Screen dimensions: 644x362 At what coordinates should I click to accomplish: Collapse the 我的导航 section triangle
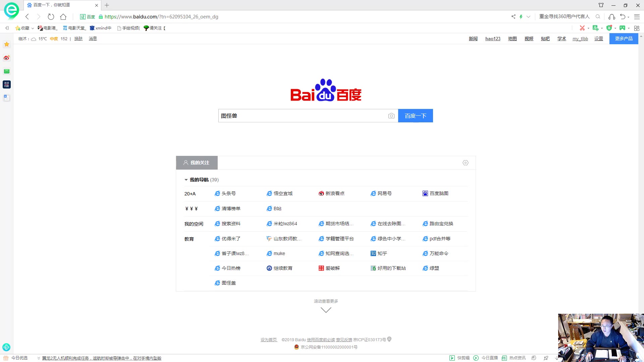[186, 180]
